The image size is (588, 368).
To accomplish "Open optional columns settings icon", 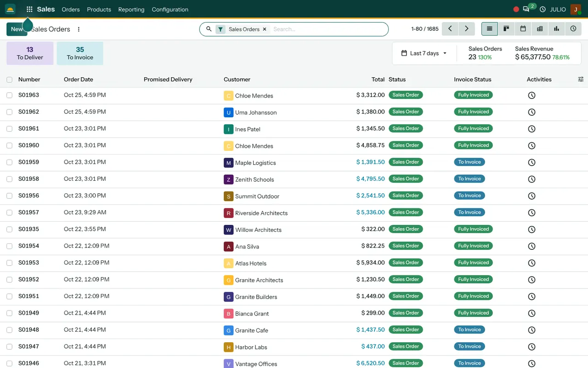I will click(581, 80).
